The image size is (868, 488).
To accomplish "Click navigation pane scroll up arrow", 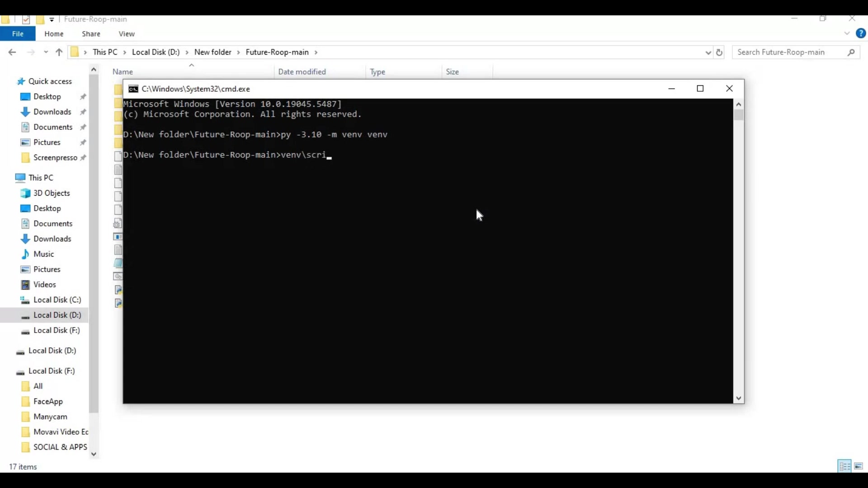I will 94,70.
